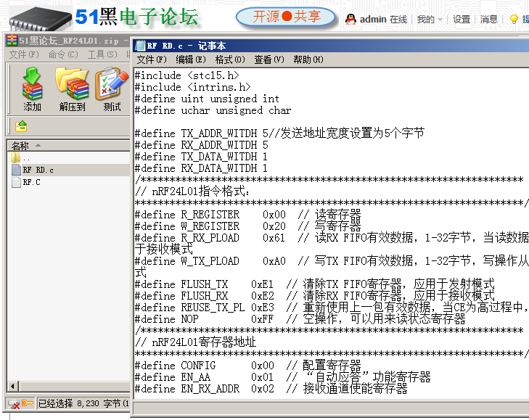This screenshot has width=529, height=420.
Task: Open Notepad 编辑(E) menu
Action: point(191,59)
